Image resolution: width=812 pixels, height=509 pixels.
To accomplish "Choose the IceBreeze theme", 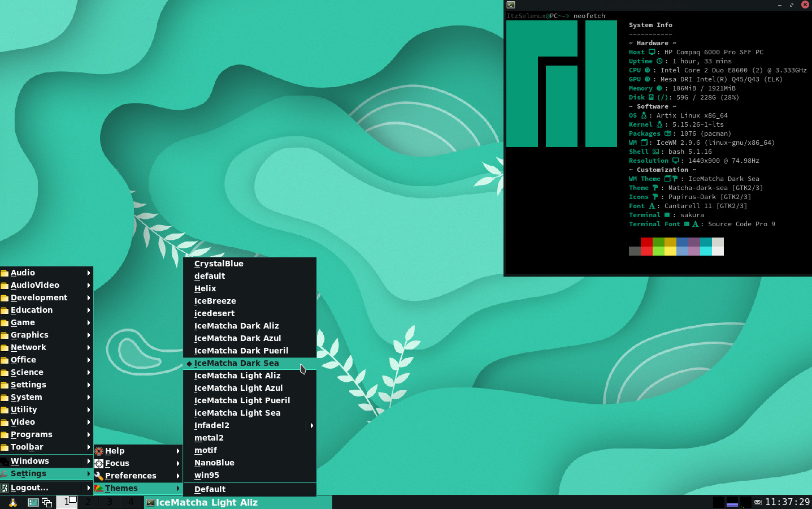I will point(250,301).
